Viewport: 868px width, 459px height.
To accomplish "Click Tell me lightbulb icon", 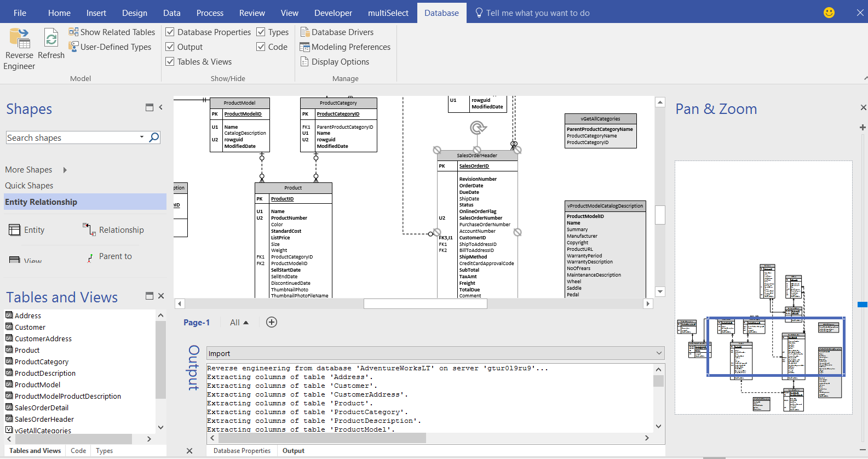I will tap(479, 13).
